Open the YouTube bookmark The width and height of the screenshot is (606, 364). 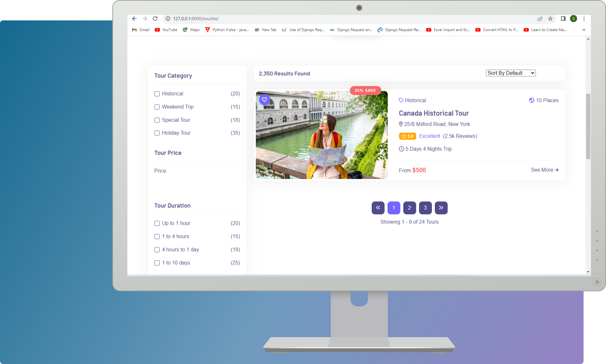click(x=166, y=30)
